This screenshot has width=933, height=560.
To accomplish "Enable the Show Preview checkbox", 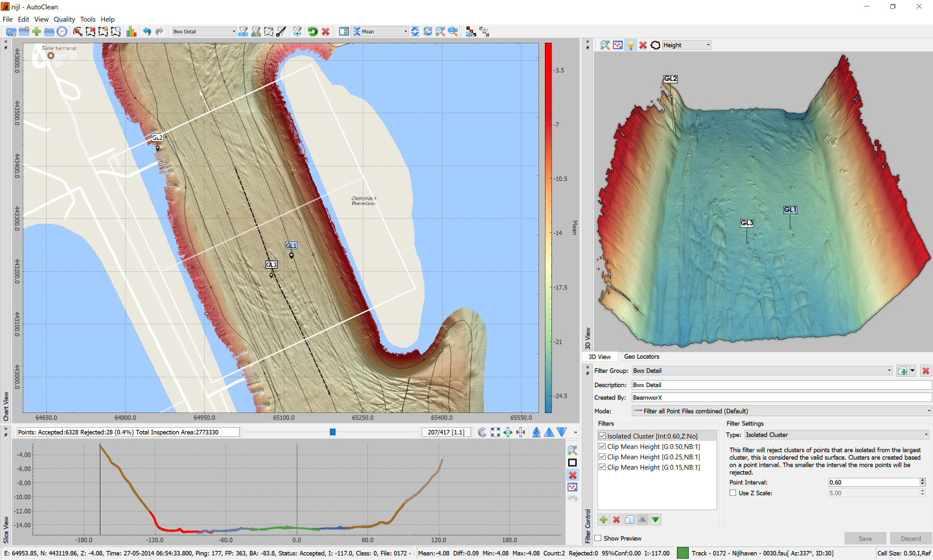I will (x=598, y=538).
